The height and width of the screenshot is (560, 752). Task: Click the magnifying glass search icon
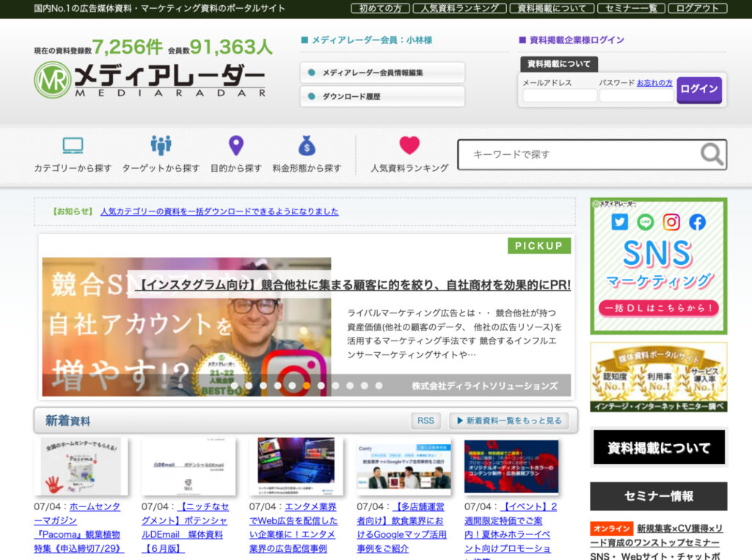tap(710, 155)
